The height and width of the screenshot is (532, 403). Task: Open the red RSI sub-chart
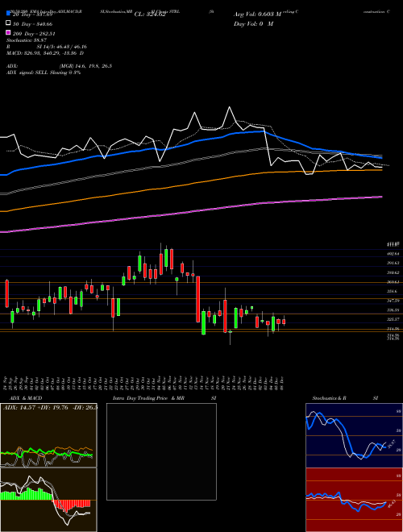coord(354,500)
